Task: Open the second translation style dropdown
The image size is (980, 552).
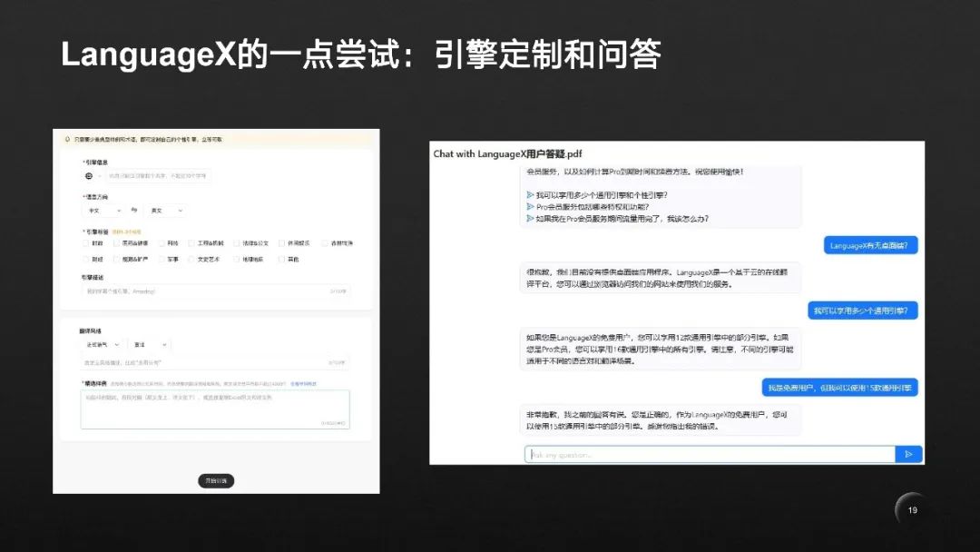Action: coord(150,345)
